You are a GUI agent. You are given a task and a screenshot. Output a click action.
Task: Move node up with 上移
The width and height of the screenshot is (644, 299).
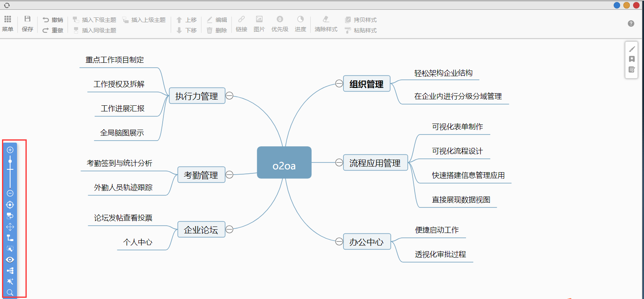(186, 20)
